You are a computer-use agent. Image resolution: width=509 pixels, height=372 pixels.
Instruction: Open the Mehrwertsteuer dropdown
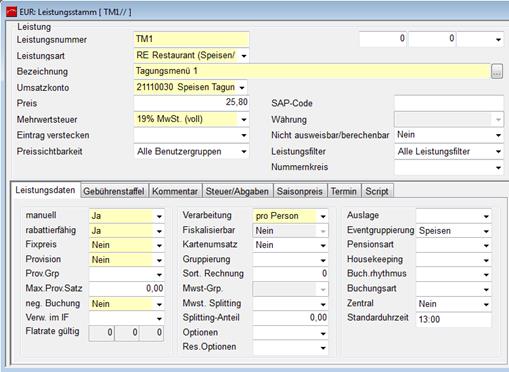point(244,119)
